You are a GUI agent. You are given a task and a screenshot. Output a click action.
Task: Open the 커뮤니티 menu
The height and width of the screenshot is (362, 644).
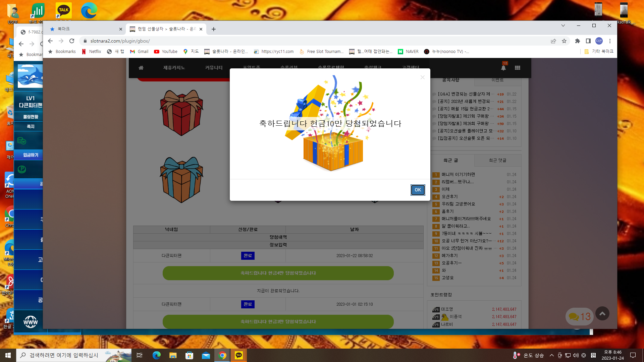coord(214,68)
